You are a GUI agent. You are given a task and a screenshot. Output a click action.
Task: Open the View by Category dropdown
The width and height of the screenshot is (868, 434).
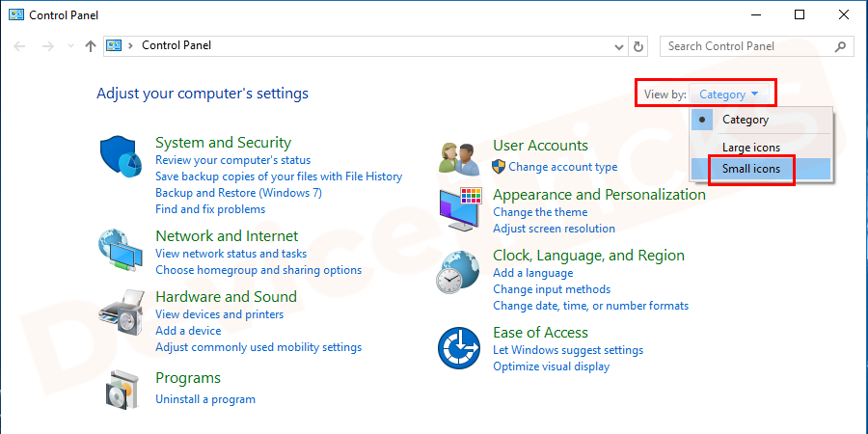(x=729, y=95)
